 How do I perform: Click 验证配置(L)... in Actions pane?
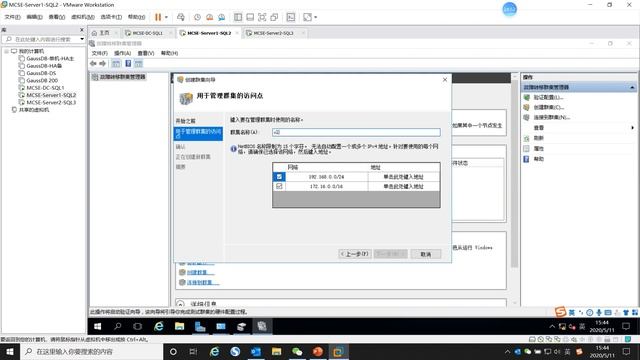pos(548,97)
